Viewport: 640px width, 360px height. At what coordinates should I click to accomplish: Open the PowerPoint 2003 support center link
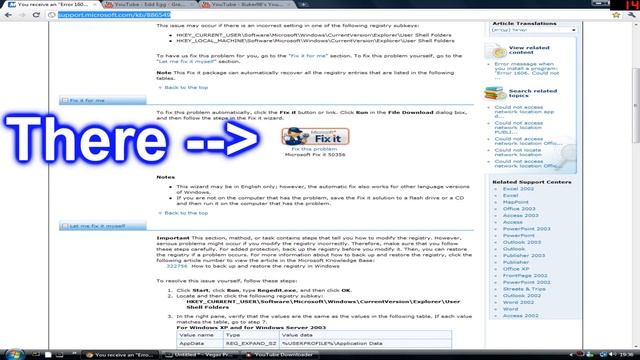click(x=527, y=229)
